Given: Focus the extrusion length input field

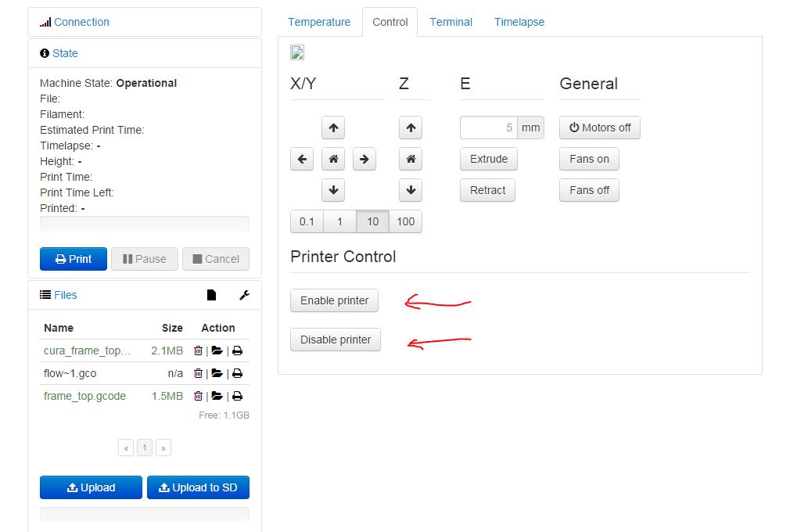Looking at the screenshot, I should [x=489, y=128].
